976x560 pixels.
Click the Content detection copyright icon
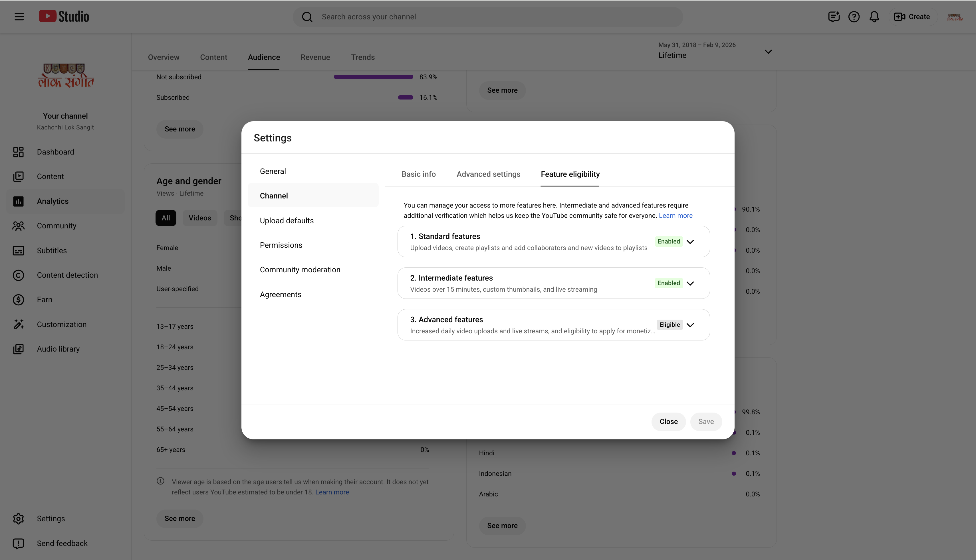[19, 275]
